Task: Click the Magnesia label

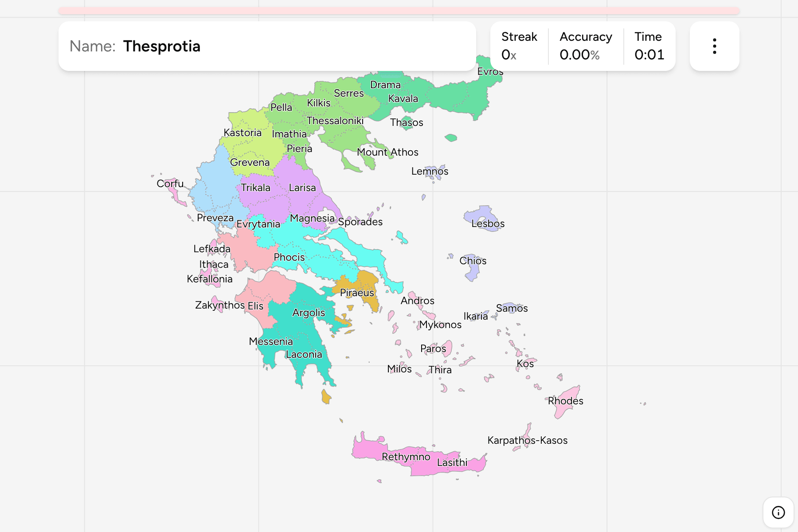Action: tap(312, 218)
